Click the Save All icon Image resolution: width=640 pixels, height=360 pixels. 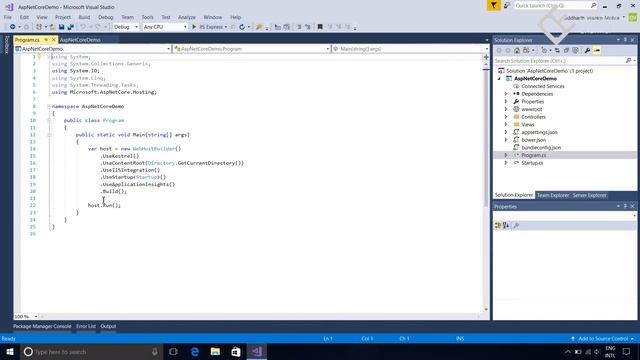pyautogui.click(x=70, y=27)
